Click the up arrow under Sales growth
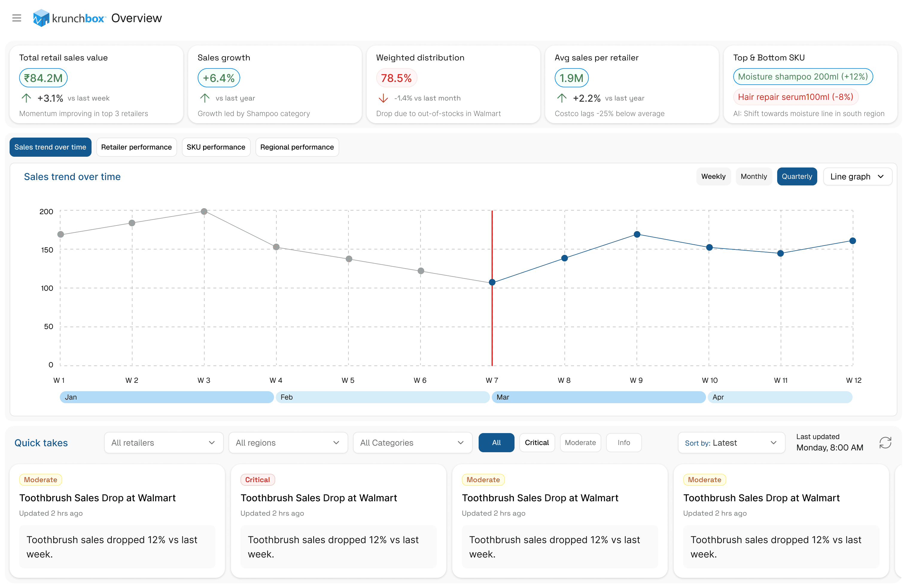Image resolution: width=907 pixels, height=588 pixels. pos(205,98)
